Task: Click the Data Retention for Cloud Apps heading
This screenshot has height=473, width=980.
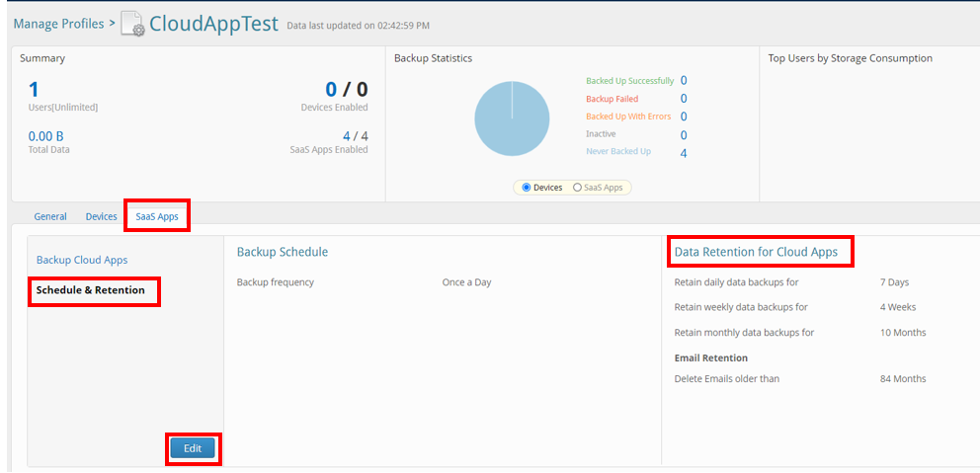Action: tap(756, 253)
